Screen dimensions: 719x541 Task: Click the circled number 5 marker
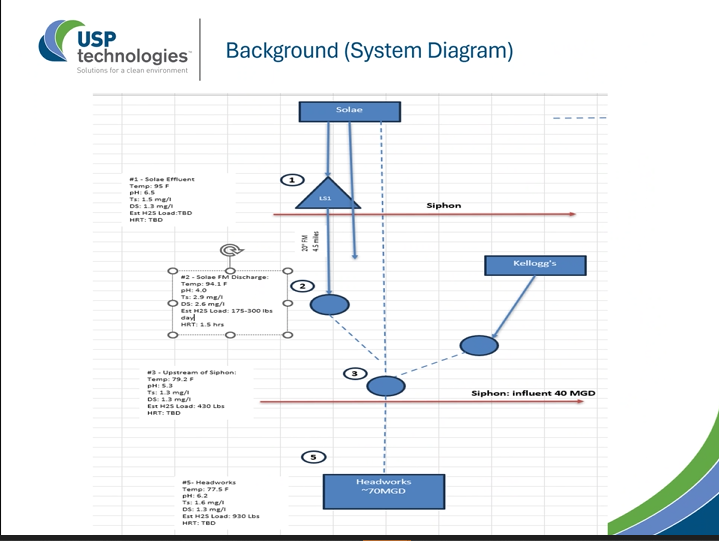[x=314, y=457]
